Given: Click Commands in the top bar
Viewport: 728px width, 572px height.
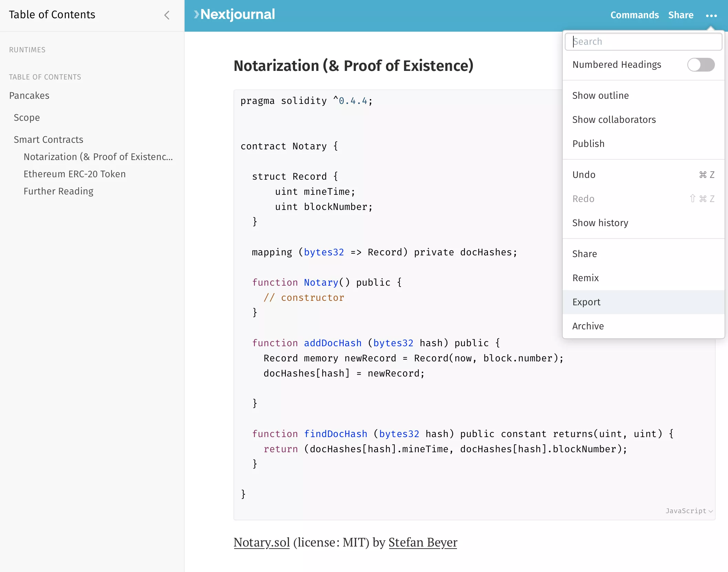Looking at the screenshot, I should (635, 15).
